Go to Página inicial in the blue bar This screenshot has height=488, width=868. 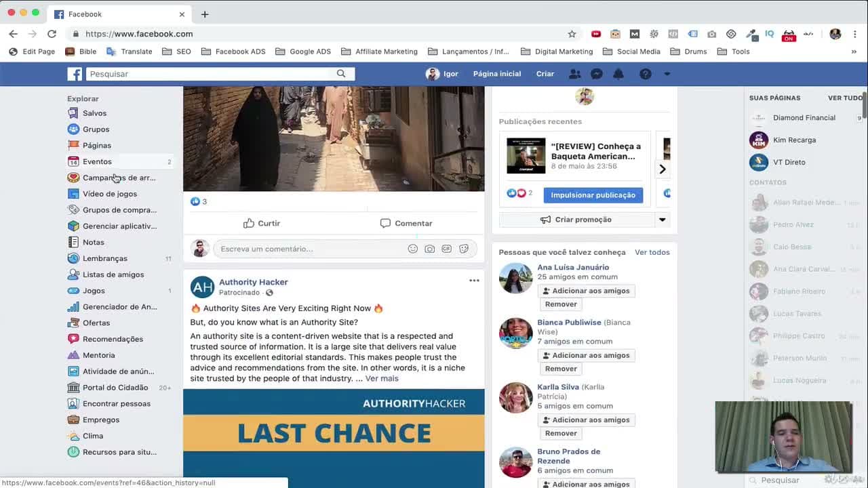click(497, 74)
